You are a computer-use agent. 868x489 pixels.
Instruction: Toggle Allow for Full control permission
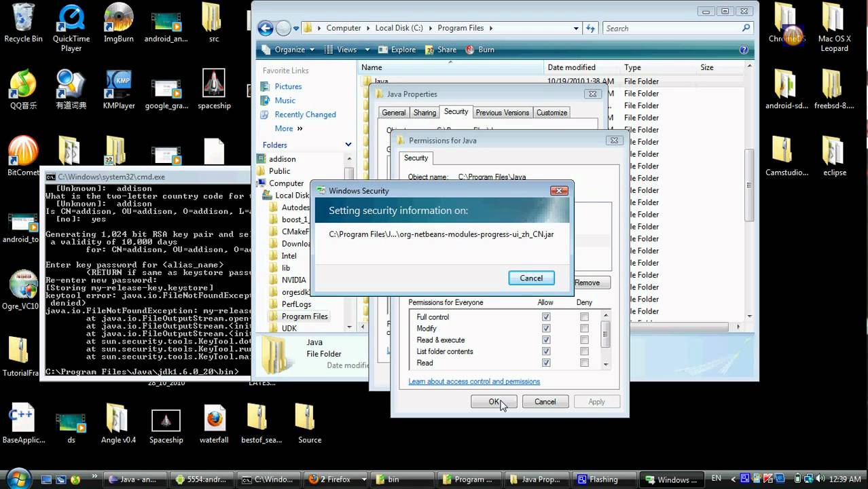pos(546,317)
